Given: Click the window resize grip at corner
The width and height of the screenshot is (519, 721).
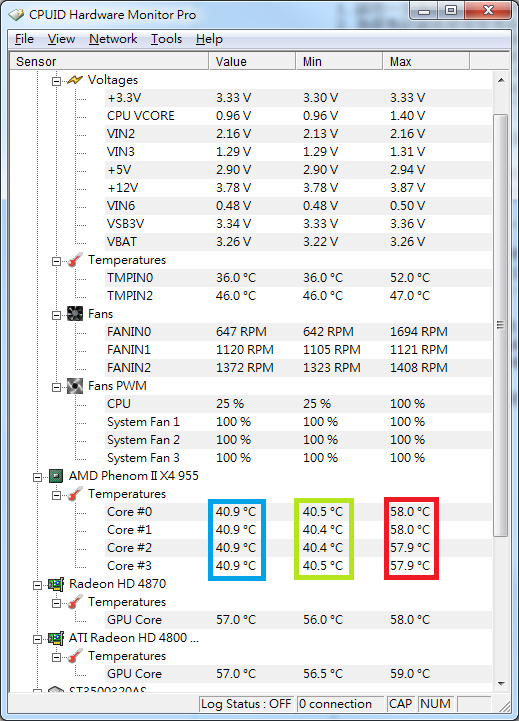Looking at the screenshot, I should click(x=504, y=706).
